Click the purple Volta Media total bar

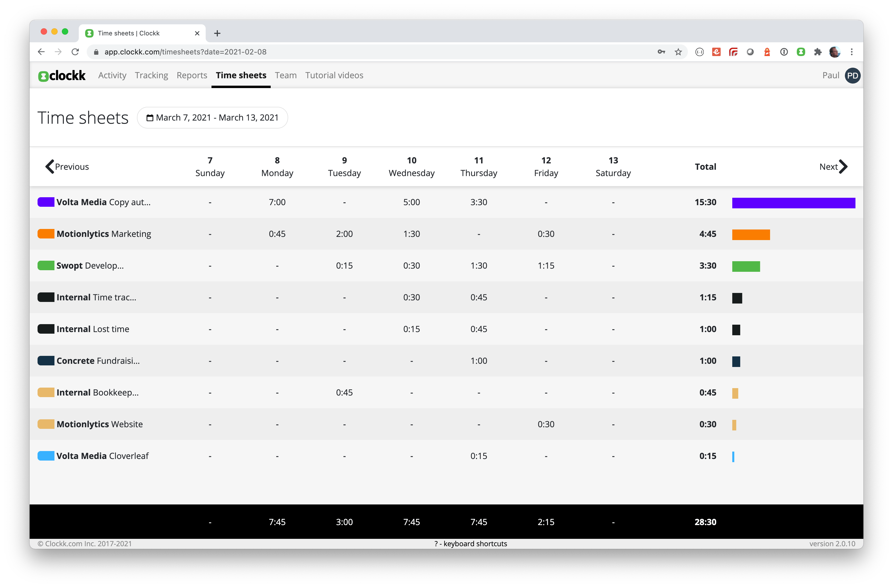click(794, 203)
